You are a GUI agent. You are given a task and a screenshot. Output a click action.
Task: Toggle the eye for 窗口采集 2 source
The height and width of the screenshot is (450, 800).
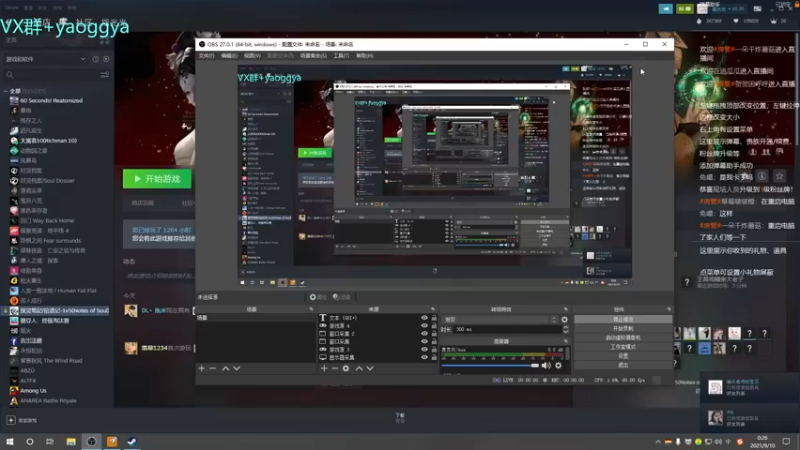(424, 334)
